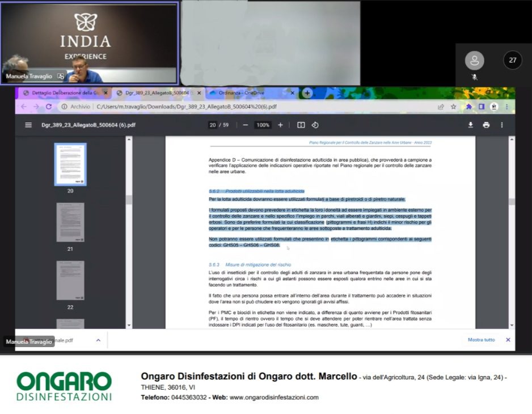Image resolution: width=532 pixels, height=414 pixels.
Task: Reload the browser page
Action: point(49,107)
